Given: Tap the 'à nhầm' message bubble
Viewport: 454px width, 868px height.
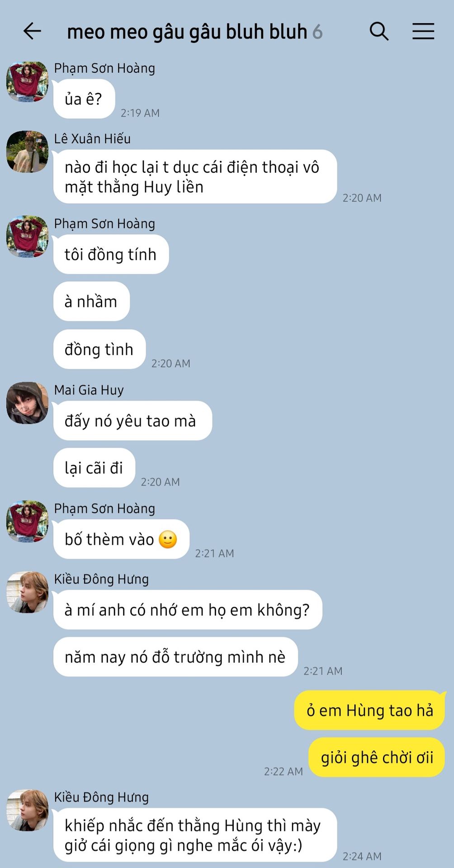Looking at the screenshot, I should 91,302.
